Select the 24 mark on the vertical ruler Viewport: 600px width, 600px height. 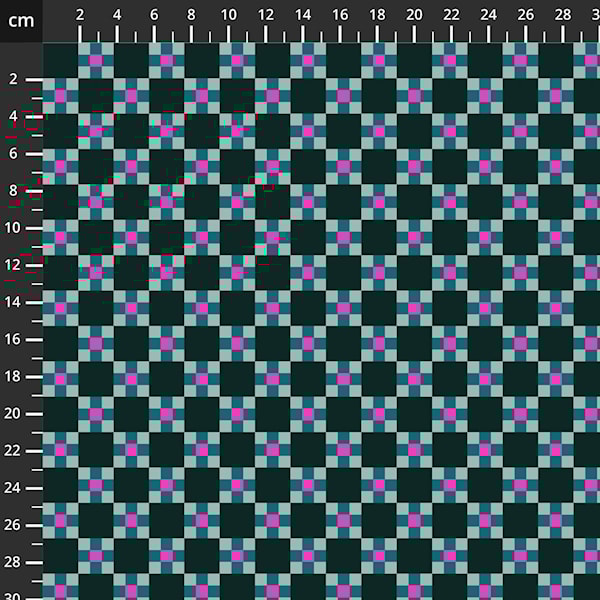click(x=14, y=488)
